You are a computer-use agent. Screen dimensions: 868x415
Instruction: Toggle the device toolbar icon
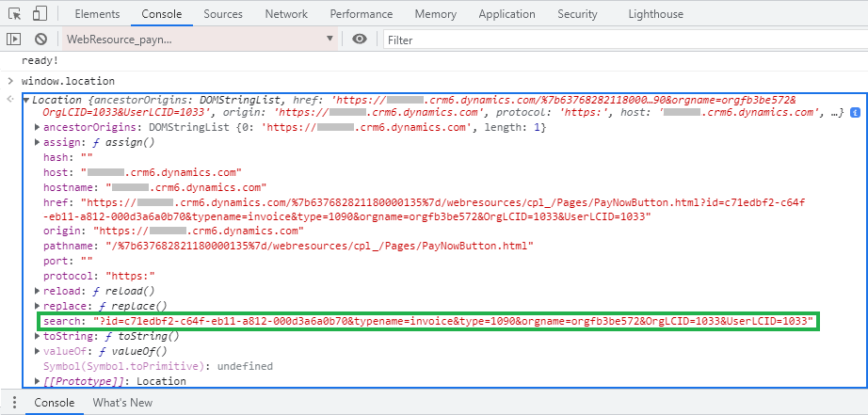(x=40, y=14)
